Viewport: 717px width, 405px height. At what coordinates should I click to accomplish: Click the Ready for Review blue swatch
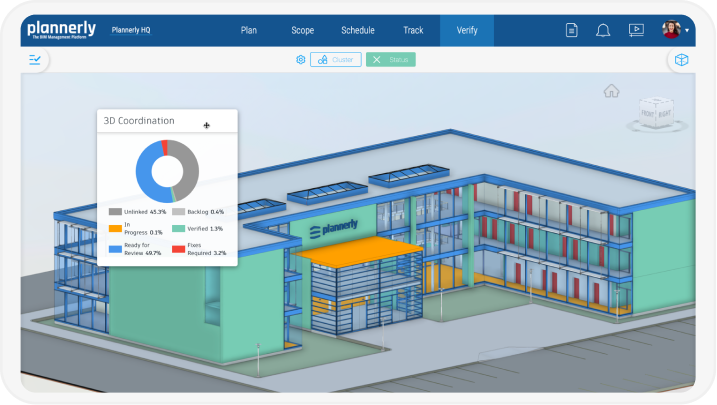tap(115, 249)
